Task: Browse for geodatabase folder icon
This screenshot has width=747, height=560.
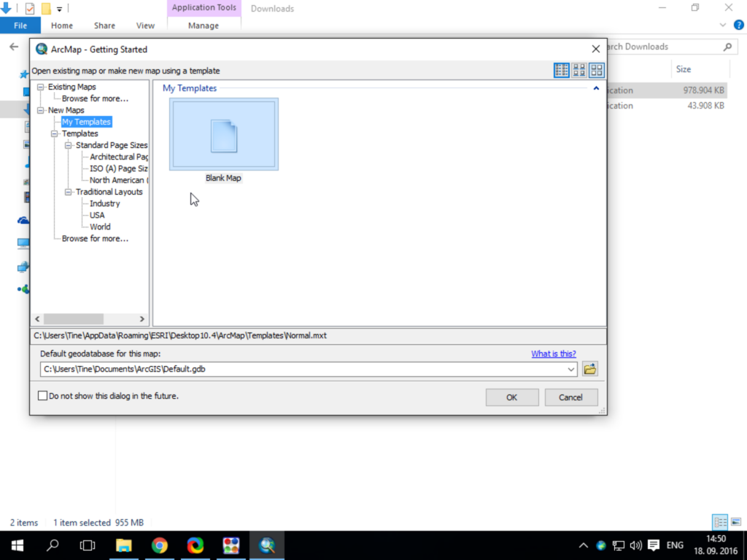Action: pos(589,369)
